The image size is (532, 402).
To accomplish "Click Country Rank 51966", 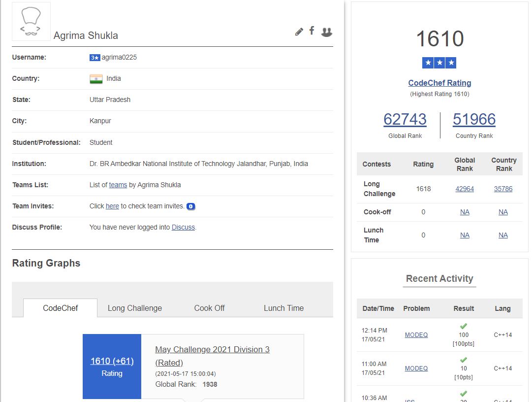I will point(474,119).
